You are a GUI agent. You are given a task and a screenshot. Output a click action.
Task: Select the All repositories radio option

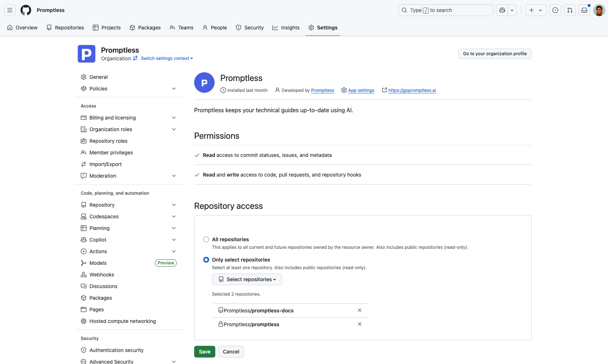[206, 239]
